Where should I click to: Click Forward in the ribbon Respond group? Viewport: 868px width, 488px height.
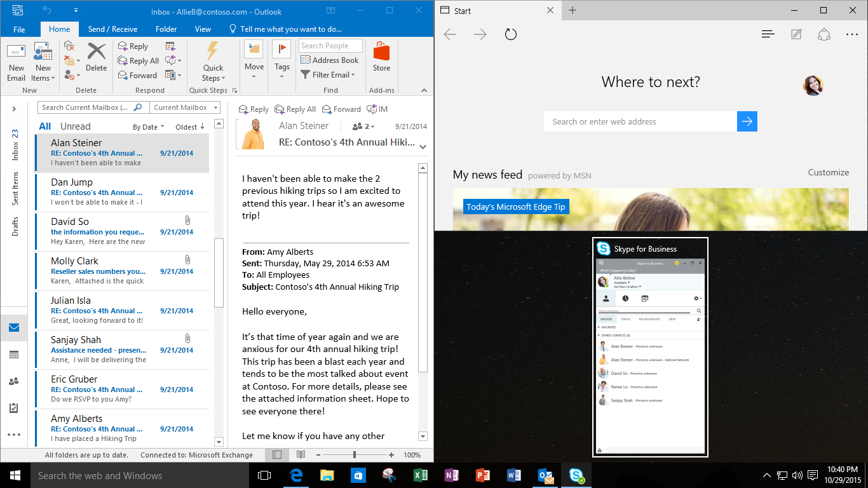click(x=137, y=76)
